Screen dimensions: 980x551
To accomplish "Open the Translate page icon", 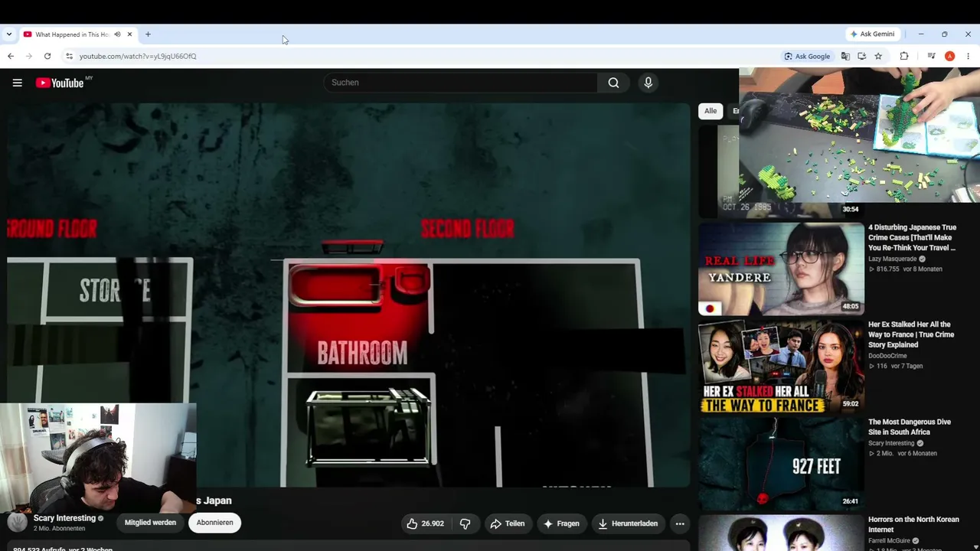I will 845,56.
